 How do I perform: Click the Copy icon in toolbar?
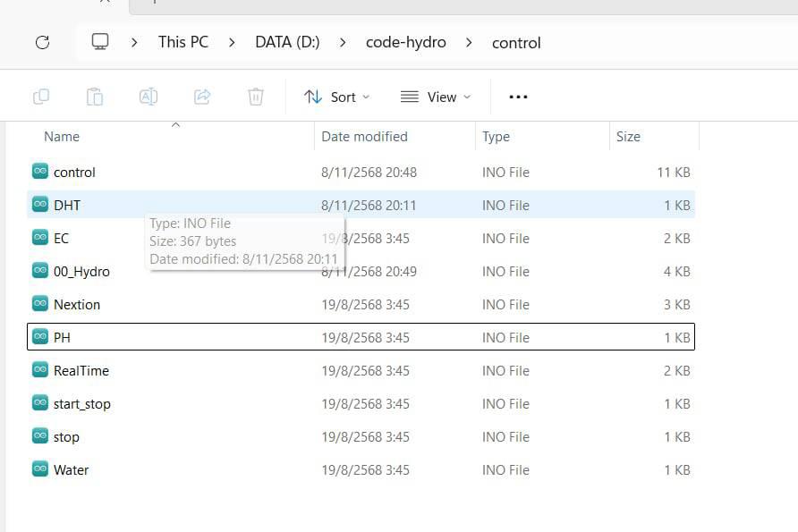click(x=41, y=97)
